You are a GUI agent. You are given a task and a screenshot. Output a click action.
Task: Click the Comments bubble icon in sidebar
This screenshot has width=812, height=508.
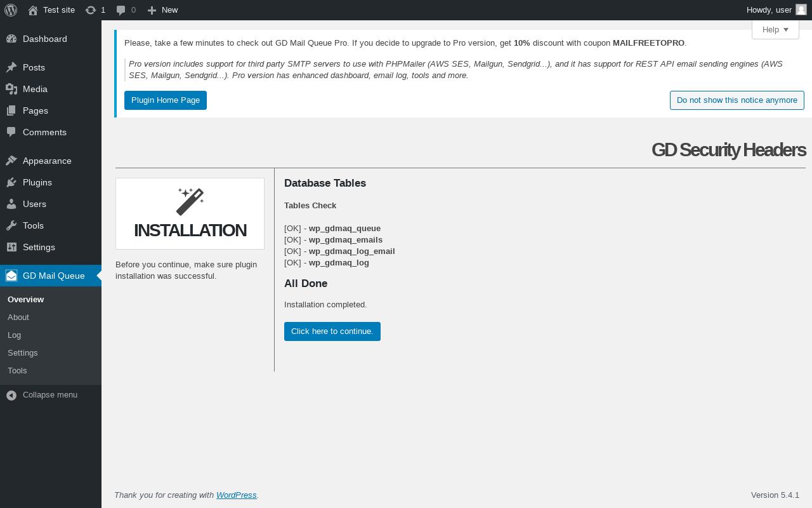pos(11,132)
